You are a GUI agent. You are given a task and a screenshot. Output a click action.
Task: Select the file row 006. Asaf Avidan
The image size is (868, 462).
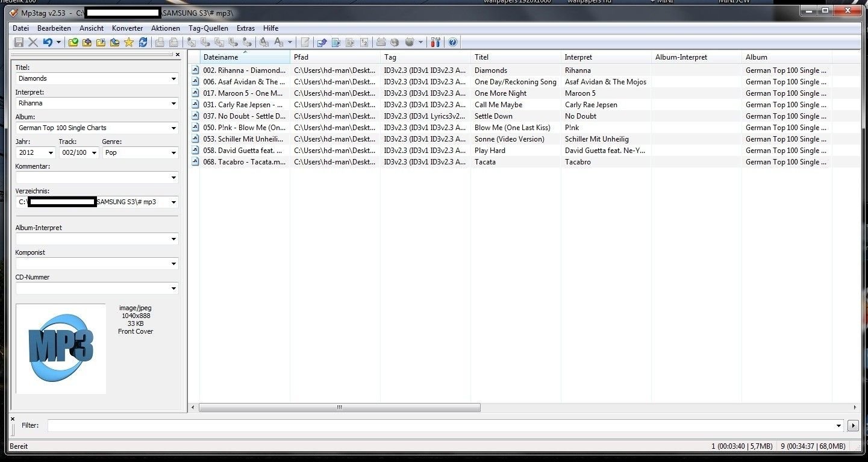tap(524, 82)
